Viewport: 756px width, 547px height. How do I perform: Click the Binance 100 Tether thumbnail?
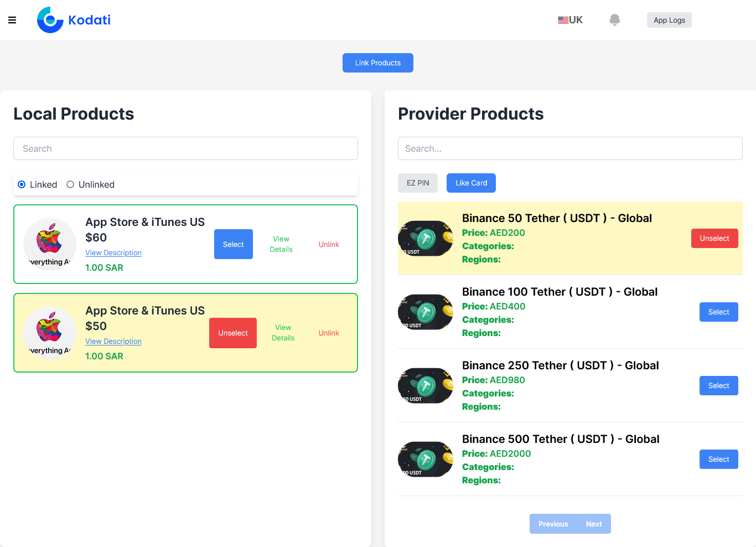pyautogui.click(x=426, y=312)
